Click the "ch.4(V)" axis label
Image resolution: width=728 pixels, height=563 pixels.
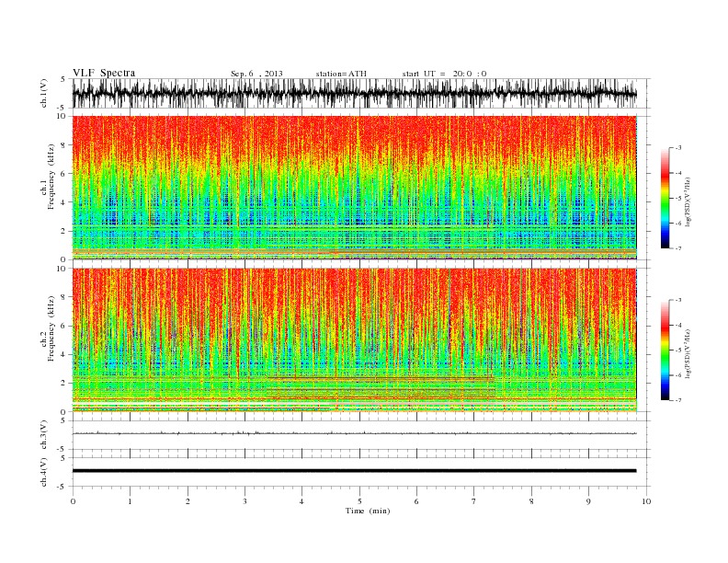point(44,472)
